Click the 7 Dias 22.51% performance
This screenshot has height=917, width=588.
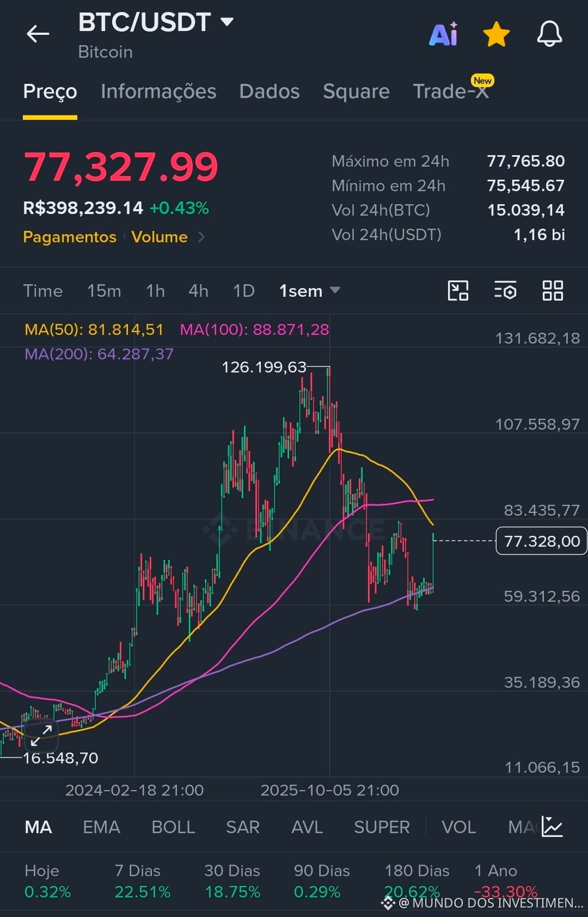(142, 881)
